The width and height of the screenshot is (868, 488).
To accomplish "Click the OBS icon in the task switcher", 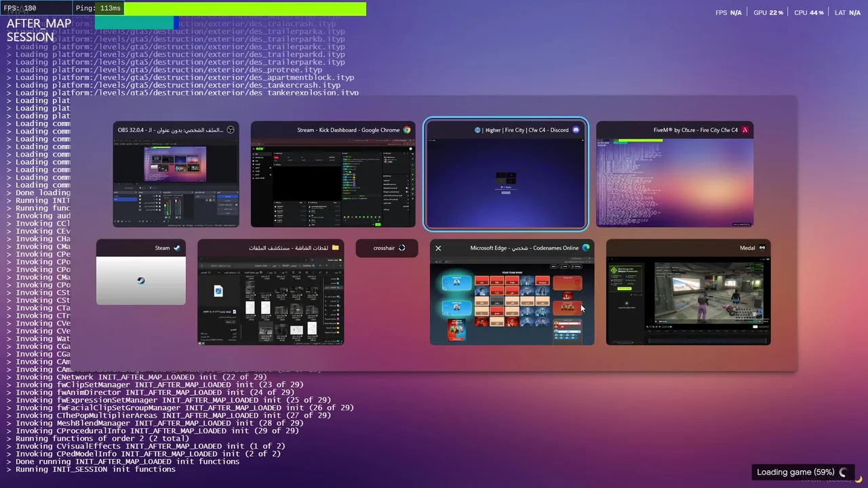I will 231,130.
